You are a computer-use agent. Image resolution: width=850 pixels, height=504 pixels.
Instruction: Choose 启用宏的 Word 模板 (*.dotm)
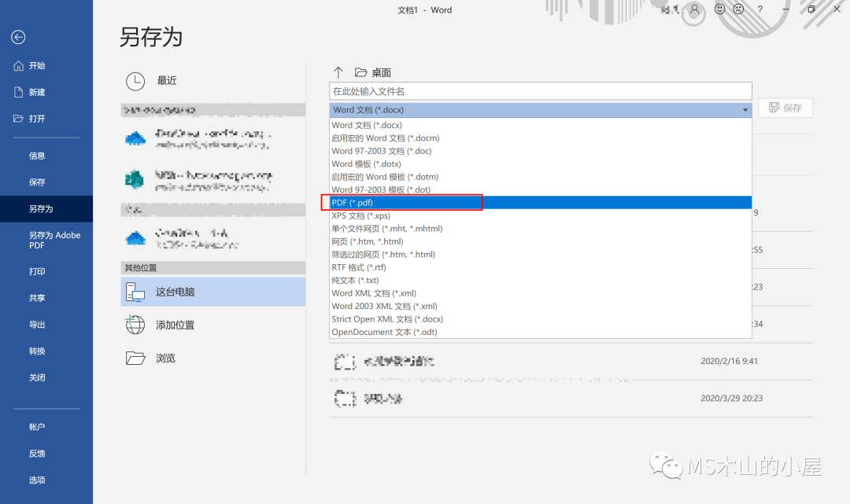(x=541, y=177)
